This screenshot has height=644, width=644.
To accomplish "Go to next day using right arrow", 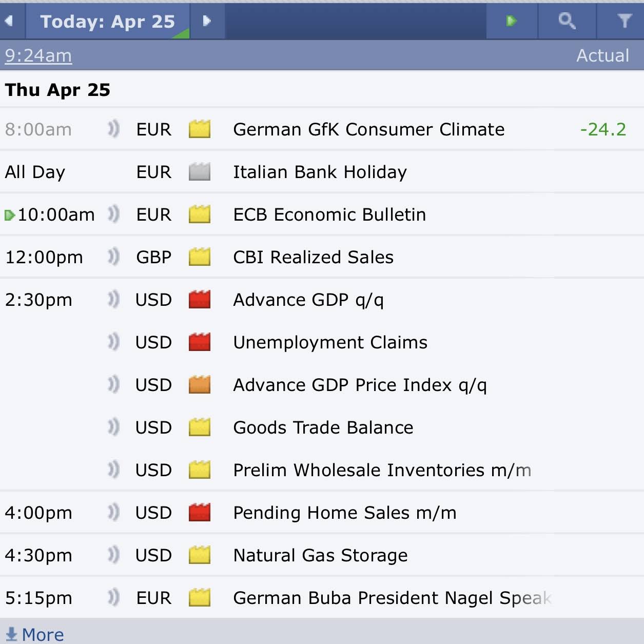I will click(x=207, y=21).
